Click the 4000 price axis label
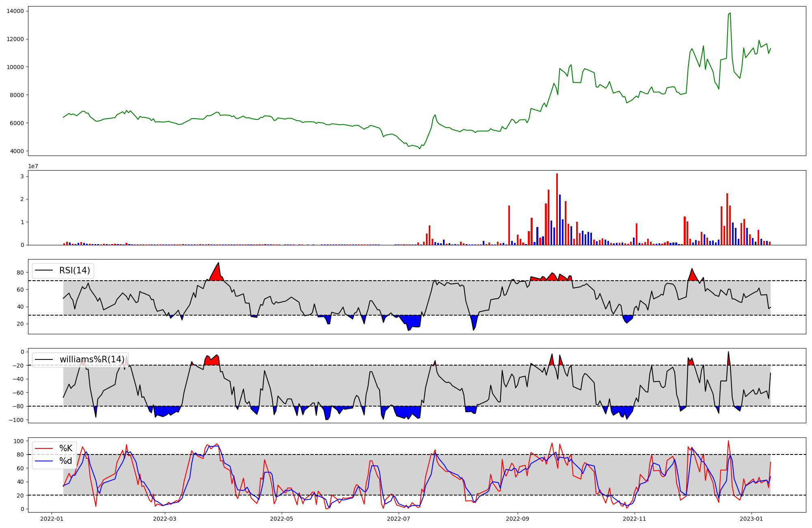The width and height of the screenshot is (812, 528). pyautogui.click(x=17, y=151)
